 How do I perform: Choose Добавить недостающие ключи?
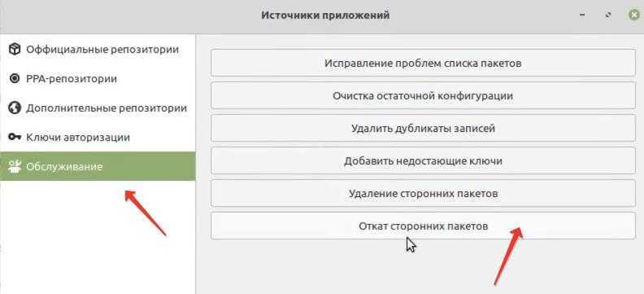[x=423, y=160]
